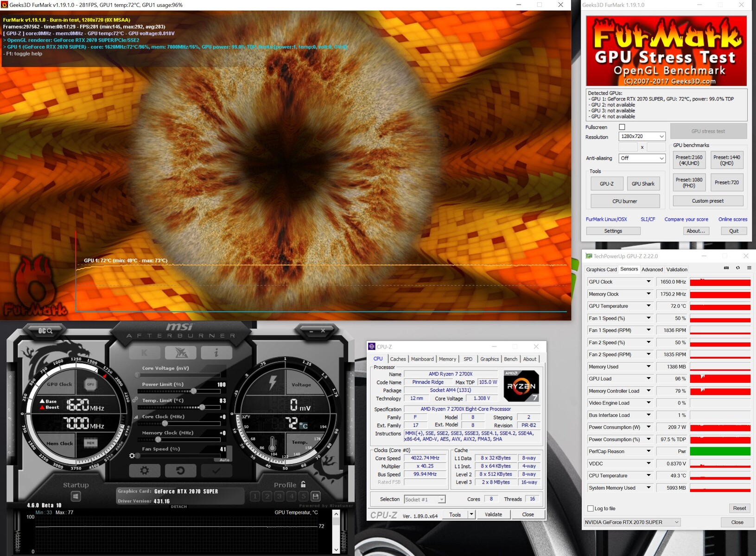The image size is (756, 556).
Task: Open Afterburner settings gear button
Action: coord(145,470)
